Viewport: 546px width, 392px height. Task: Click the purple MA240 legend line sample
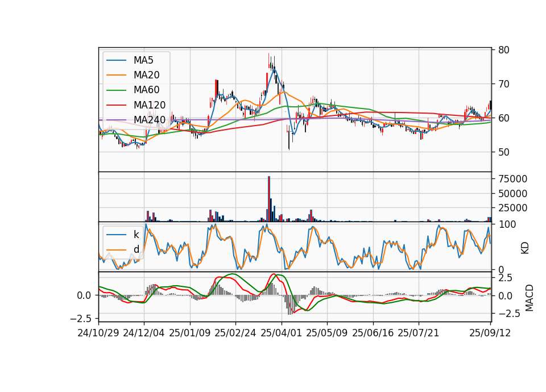point(116,120)
